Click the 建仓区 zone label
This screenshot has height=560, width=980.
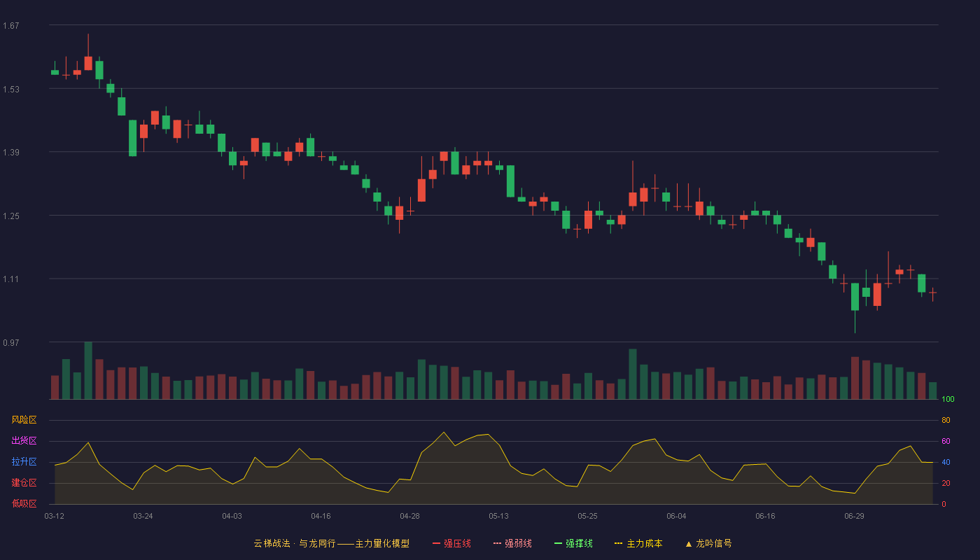pyautogui.click(x=24, y=483)
